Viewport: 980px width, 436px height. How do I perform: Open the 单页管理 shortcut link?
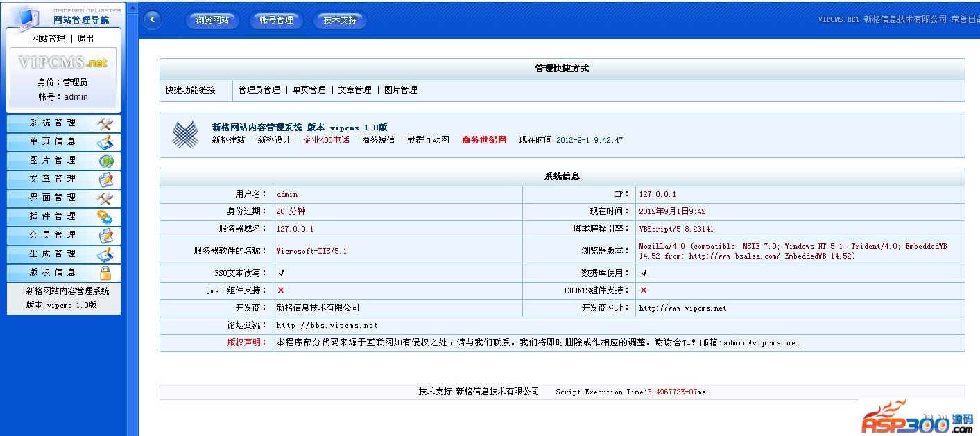(309, 90)
